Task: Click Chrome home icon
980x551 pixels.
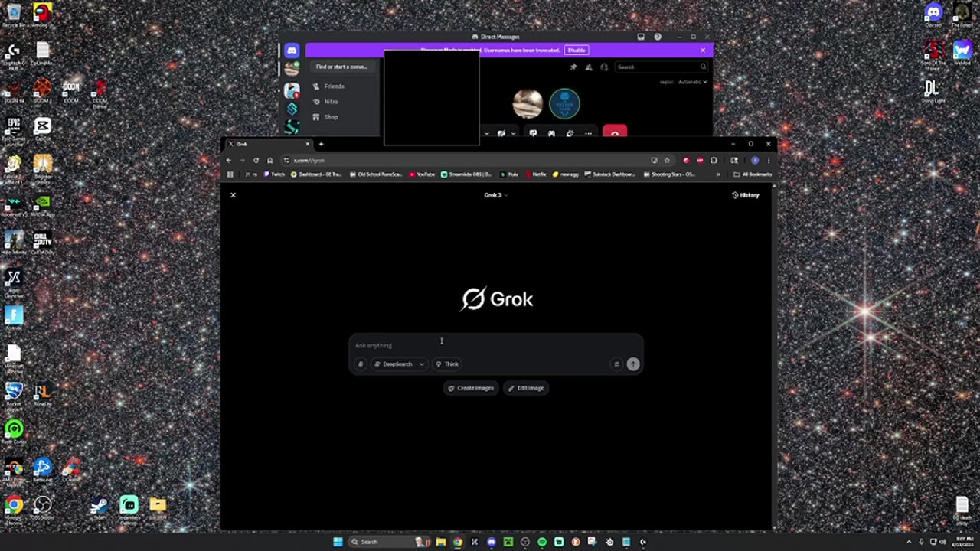Action: click(269, 161)
